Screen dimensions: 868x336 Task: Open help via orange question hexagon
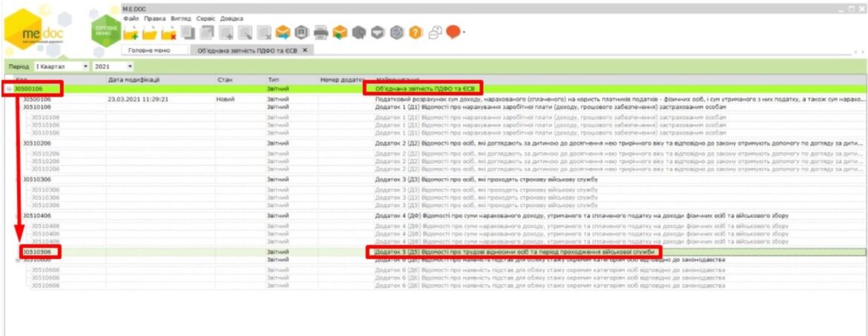click(x=415, y=33)
